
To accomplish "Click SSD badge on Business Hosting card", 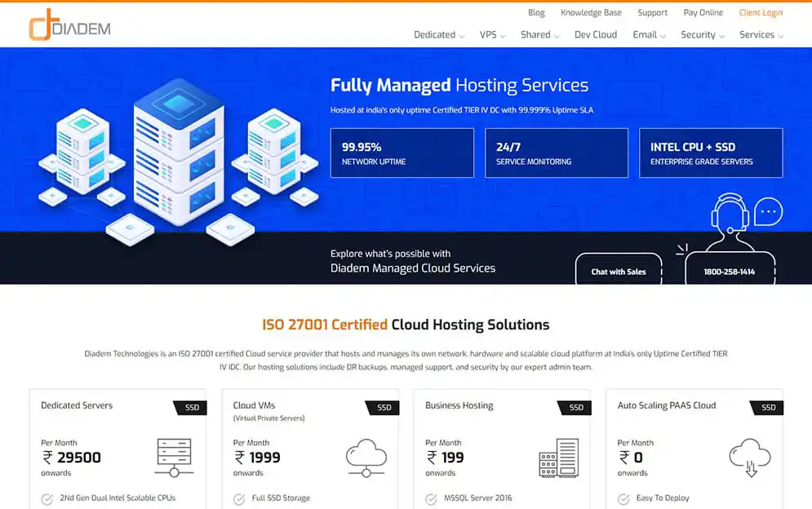I will [x=575, y=408].
